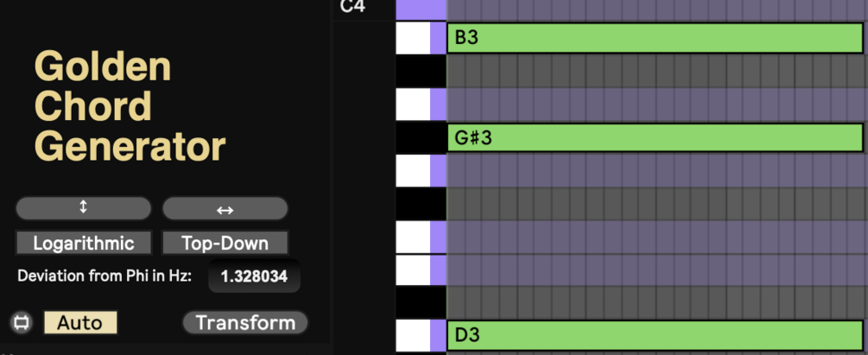Screen dimensions: 868x355
Task: Toggle the Logarithmic mode button
Action: pyautogui.click(x=84, y=244)
